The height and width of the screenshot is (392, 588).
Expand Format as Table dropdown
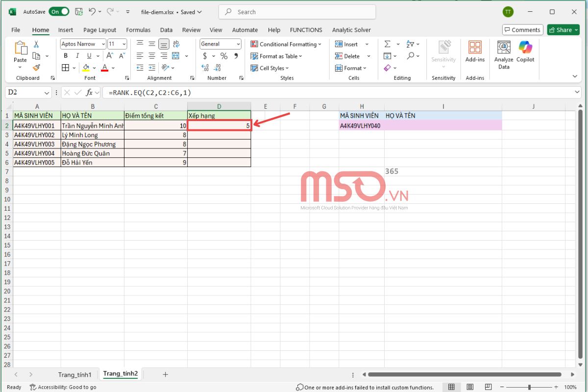point(300,56)
